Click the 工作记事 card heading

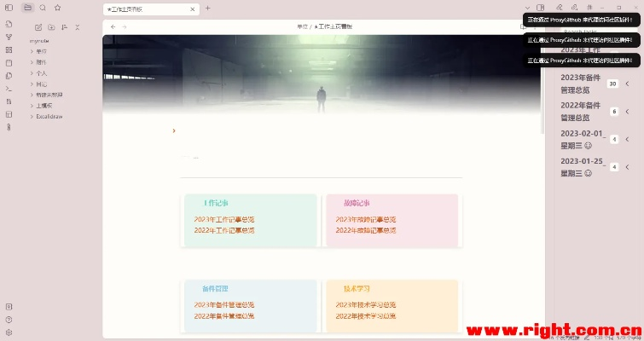(x=216, y=203)
